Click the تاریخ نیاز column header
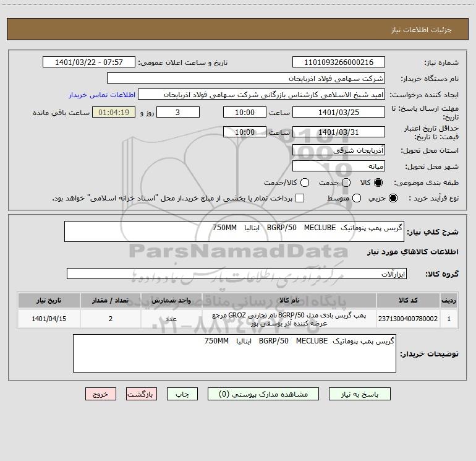Image resolution: width=476 pixels, height=461 pixels. tap(49, 301)
